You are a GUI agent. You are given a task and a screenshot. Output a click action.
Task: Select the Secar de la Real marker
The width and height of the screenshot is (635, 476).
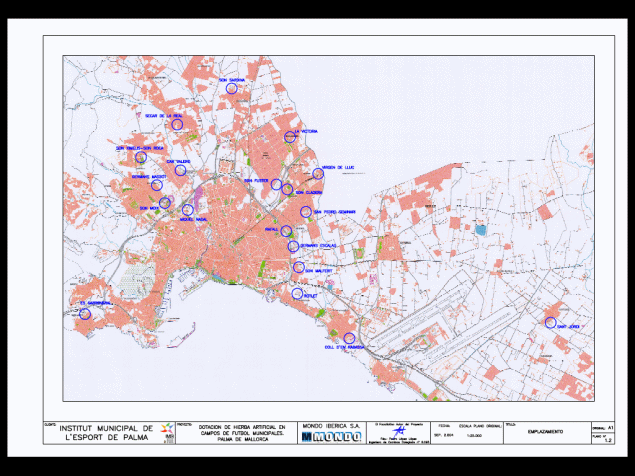point(177,124)
